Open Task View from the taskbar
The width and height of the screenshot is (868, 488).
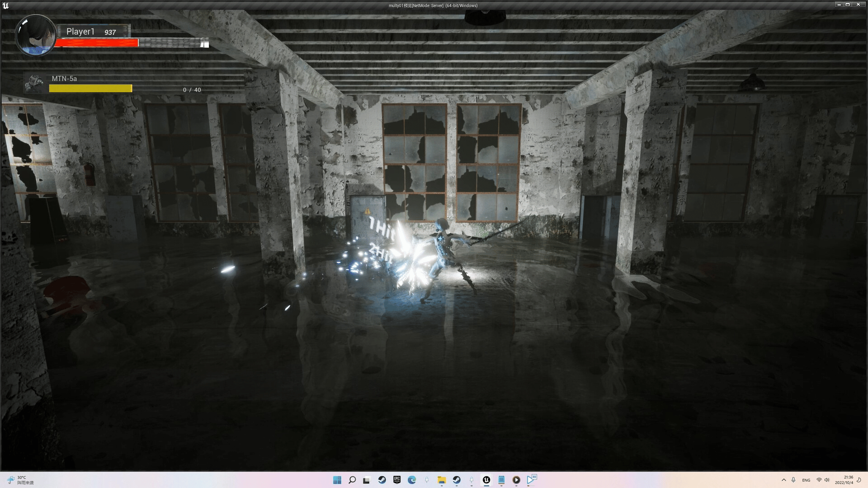click(367, 480)
